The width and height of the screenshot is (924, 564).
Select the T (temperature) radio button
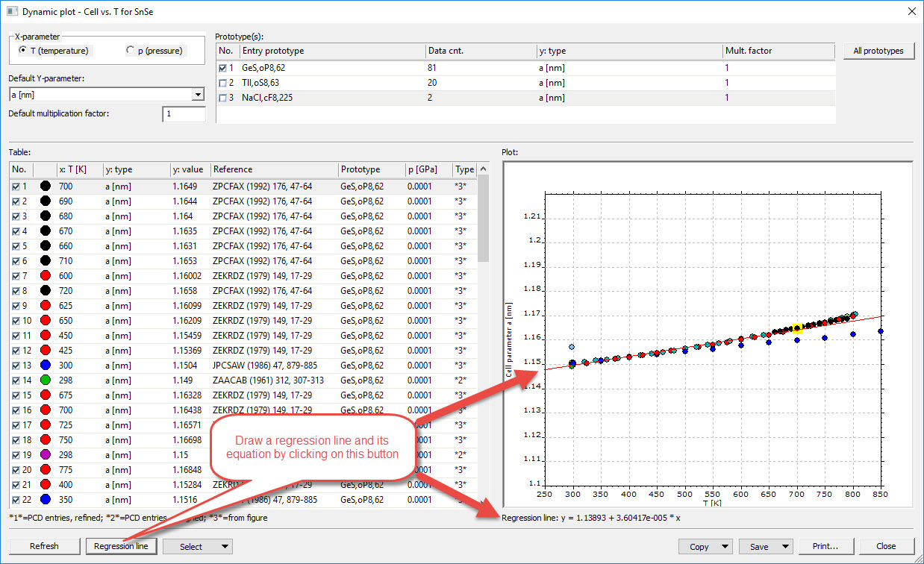coord(24,51)
